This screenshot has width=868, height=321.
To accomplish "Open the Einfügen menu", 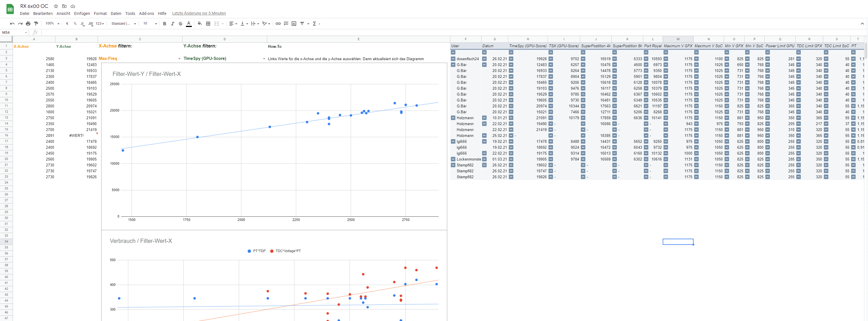I will coord(82,13).
